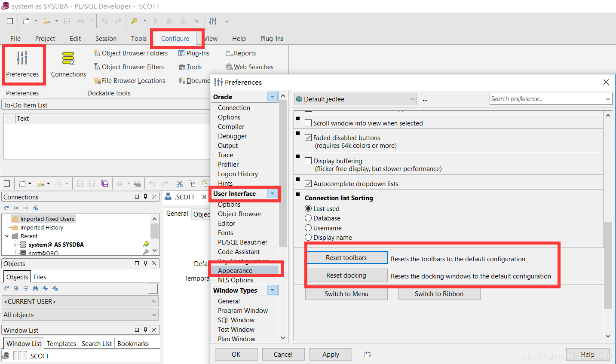Collapse the User Interface section
Image resolution: width=616 pixels, height=364 pixels.
[272, 193]
